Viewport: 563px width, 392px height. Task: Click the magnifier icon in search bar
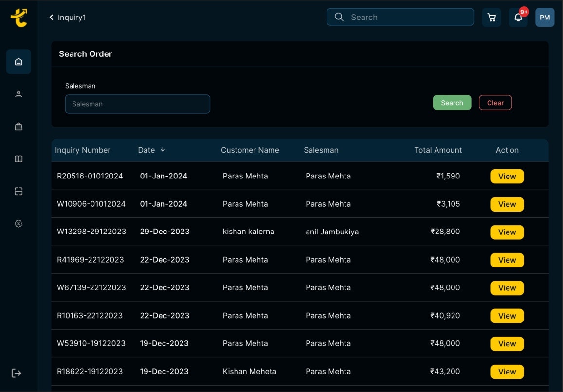click(339, 17)
